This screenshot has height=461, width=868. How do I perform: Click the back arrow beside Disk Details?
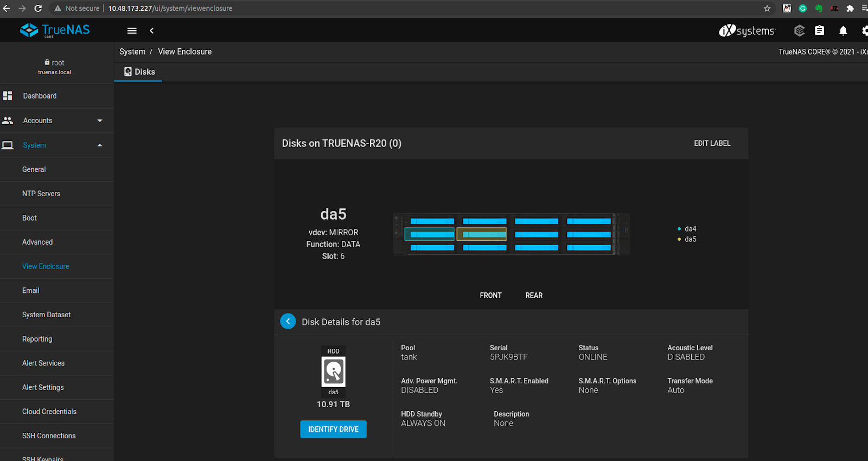[x=288, y=322]
